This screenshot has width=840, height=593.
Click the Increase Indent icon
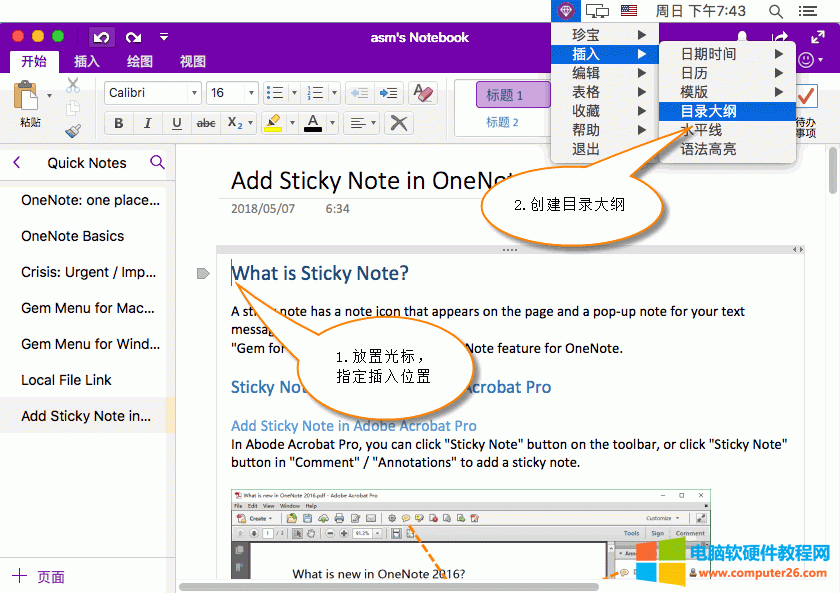[x=388, y=93]
